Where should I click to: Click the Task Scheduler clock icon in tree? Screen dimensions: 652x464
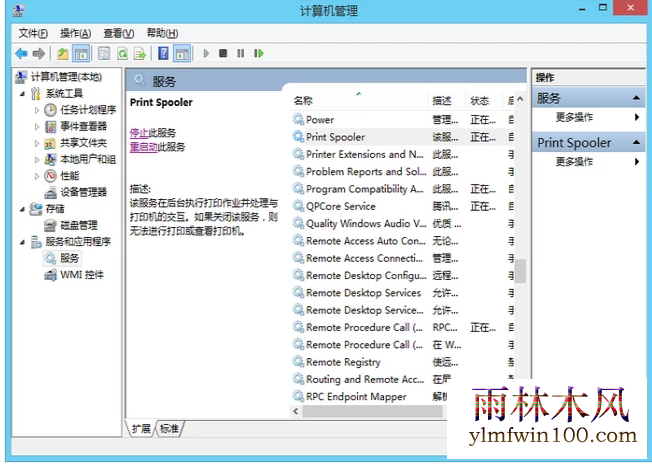[50, 110]
